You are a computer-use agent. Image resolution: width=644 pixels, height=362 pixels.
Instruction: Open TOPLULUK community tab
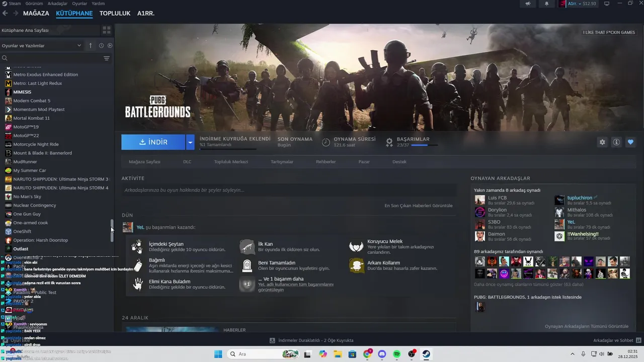[115, 13]
